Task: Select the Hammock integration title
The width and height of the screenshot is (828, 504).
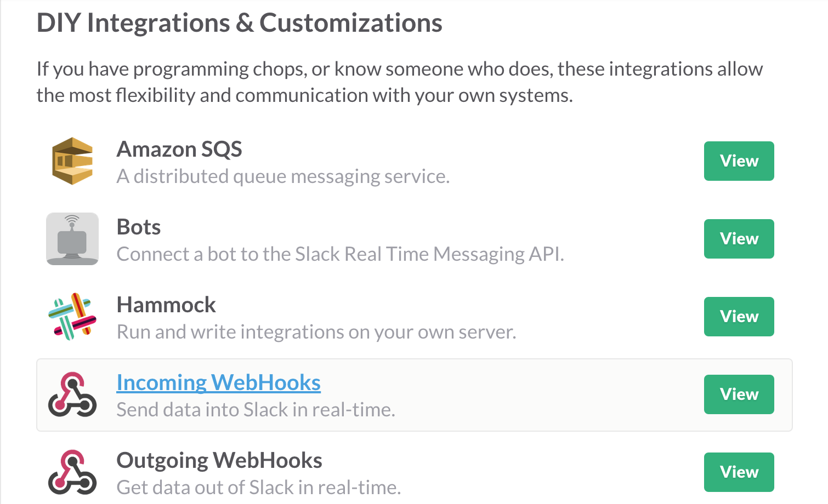Action: coord(166,305)
